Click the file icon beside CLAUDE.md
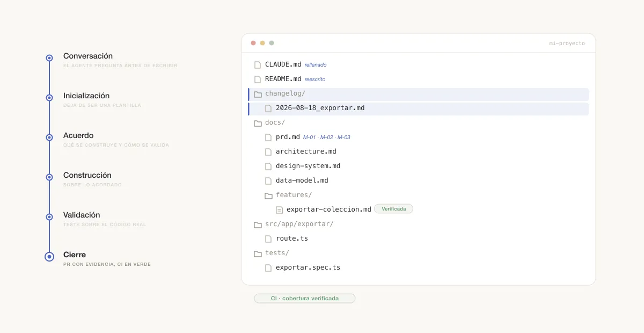644x333 pixels. pyautogui.click(x=258, y=64)
